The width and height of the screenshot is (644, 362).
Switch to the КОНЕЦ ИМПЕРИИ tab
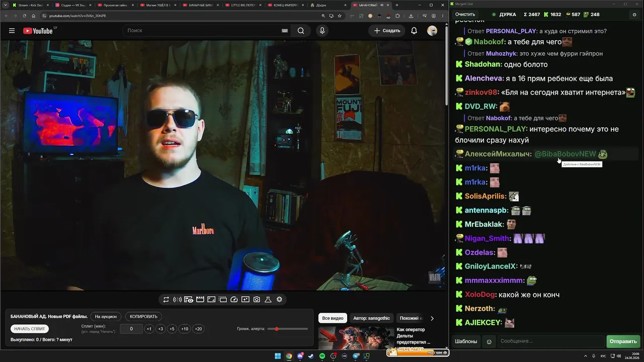click(287, 5)
